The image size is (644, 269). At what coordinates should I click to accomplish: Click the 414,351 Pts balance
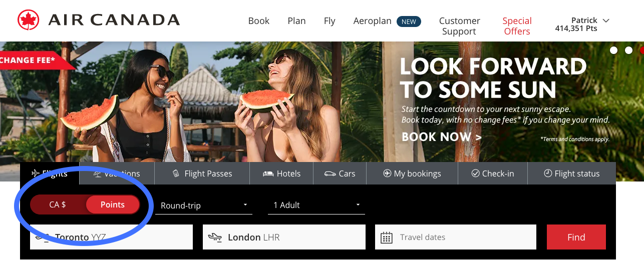(576, 29)
